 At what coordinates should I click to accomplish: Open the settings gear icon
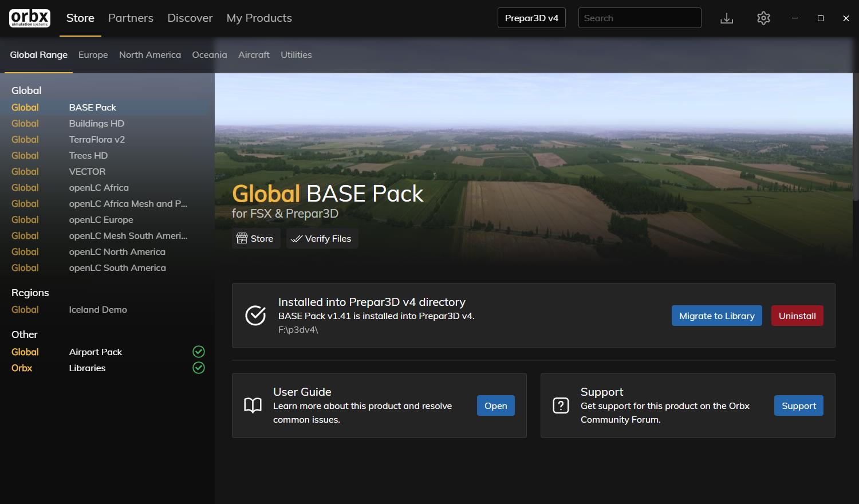tap(763, 18)
